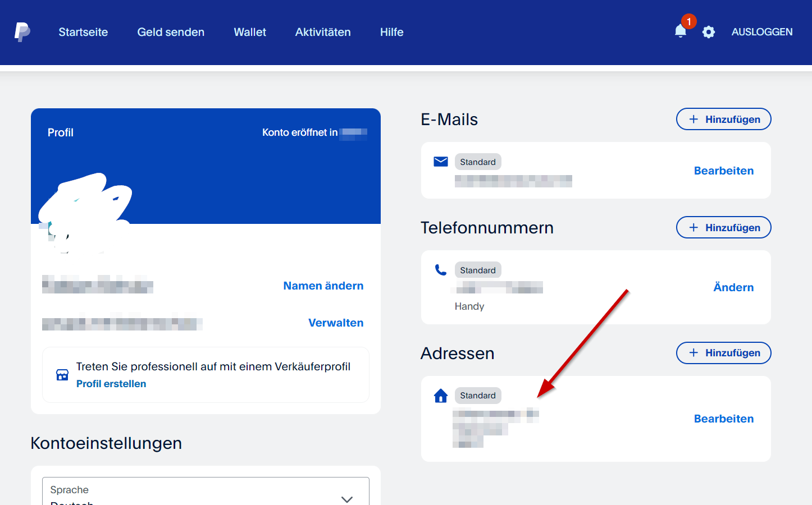
Task: Expand the Sprache dropdown
Action: [206, 492]
